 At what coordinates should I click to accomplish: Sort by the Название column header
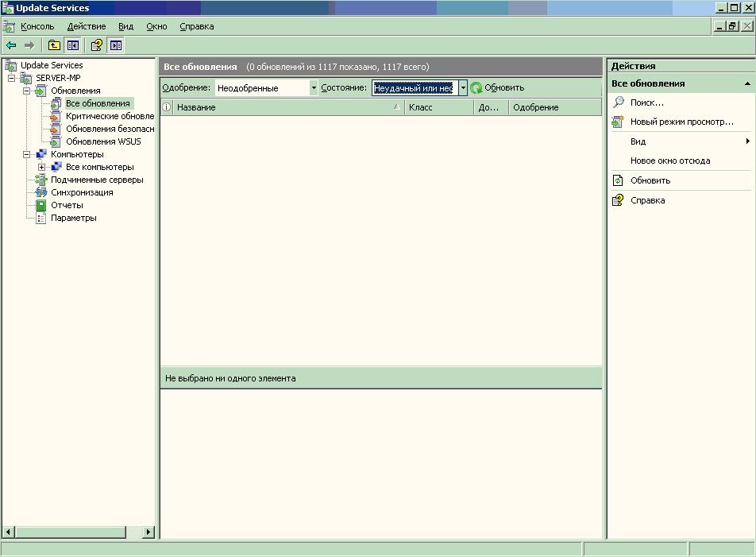(x=288, y=107)
